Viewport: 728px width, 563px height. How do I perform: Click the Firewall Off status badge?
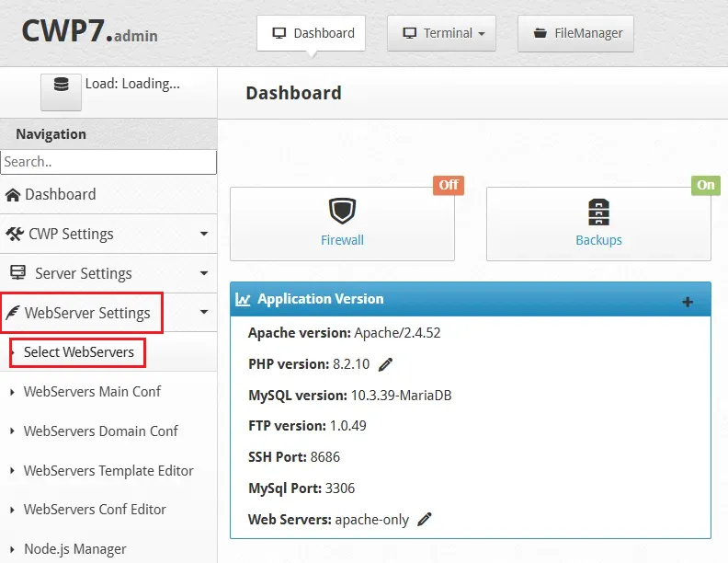(449, 185)
